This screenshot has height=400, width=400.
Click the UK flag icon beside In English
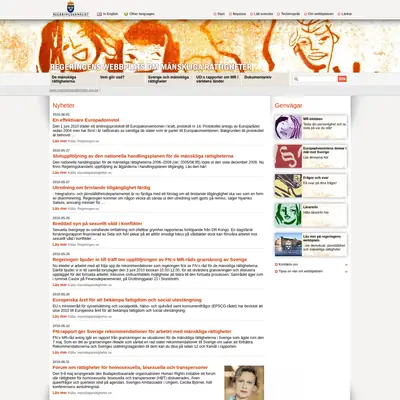(x=99, y=14)
